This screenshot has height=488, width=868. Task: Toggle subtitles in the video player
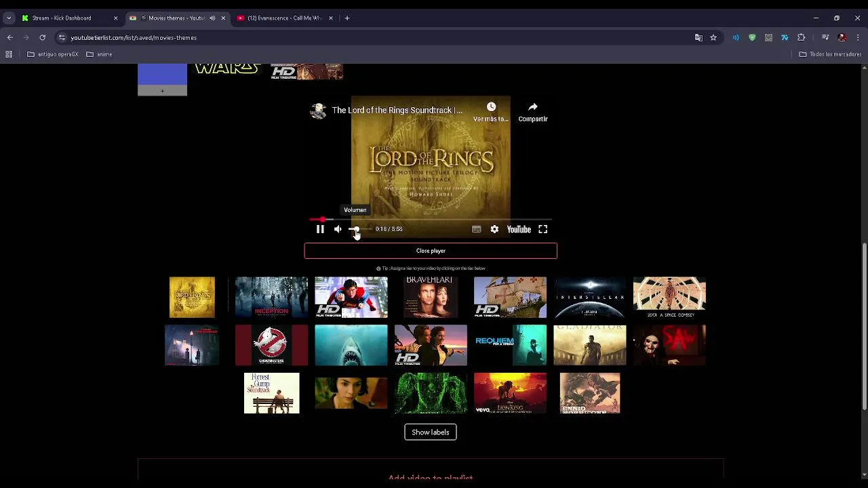[477, 229]
